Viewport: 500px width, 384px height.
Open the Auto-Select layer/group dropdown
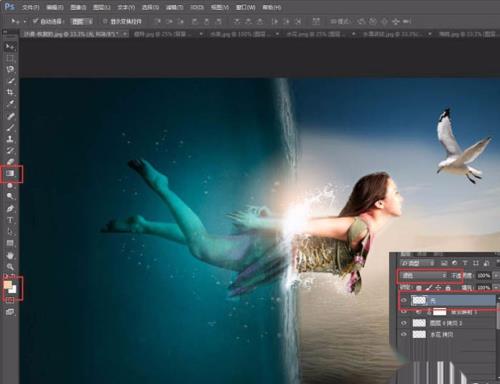pos(82,21)
